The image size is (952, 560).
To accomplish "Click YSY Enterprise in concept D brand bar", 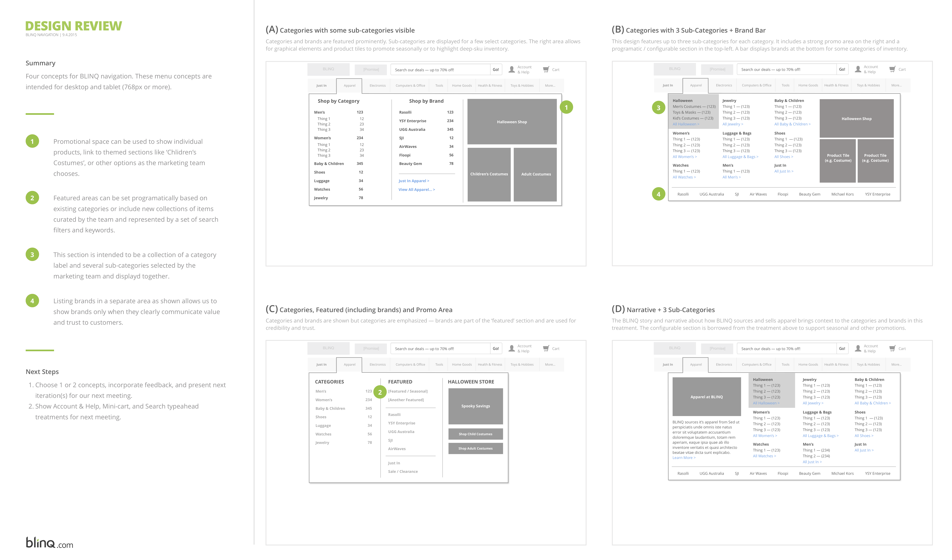I will point(878,473).
